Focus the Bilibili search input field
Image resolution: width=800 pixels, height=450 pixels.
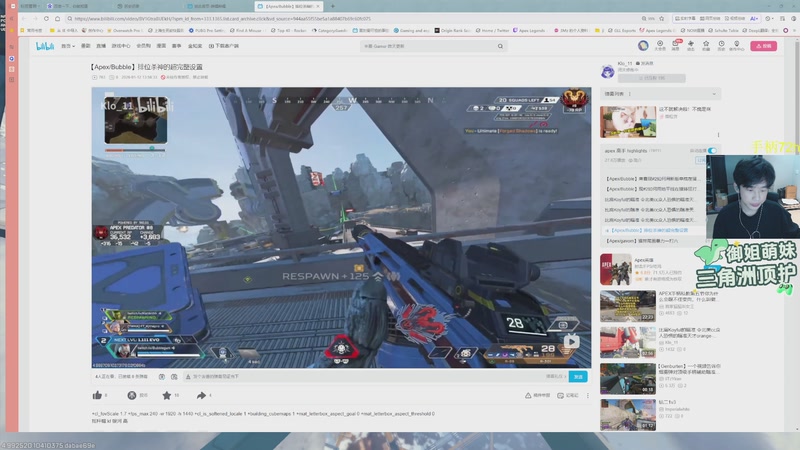[429, 46]
